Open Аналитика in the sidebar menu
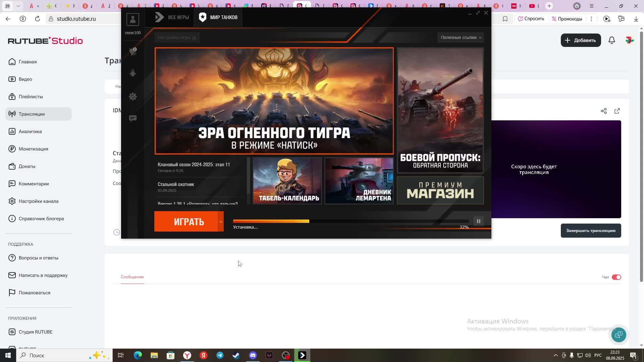Image resolution: width=644 pixels, height=362 pixels. 30,131
